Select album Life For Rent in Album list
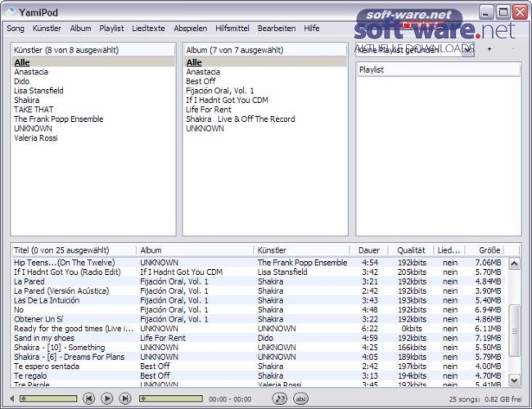Screen dimensions: 532x409 pos(265,110)
